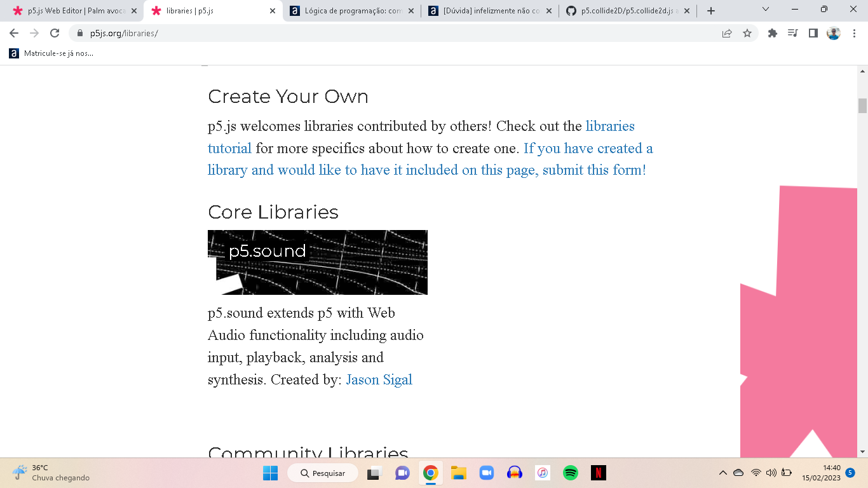The image size is (868, 488).
Task: Click the page scrollbar up arrow
Action: (862, 71)
